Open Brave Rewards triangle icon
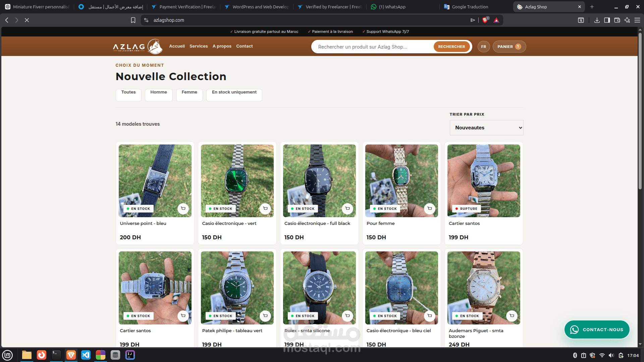This screenshot has width=644, height=362. point(496,20)
